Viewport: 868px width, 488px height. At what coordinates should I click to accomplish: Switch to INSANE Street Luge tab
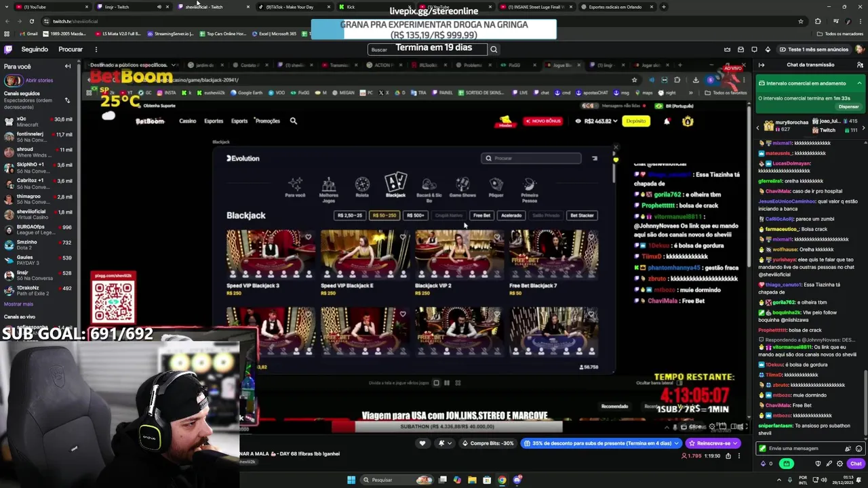coord(536,7)
